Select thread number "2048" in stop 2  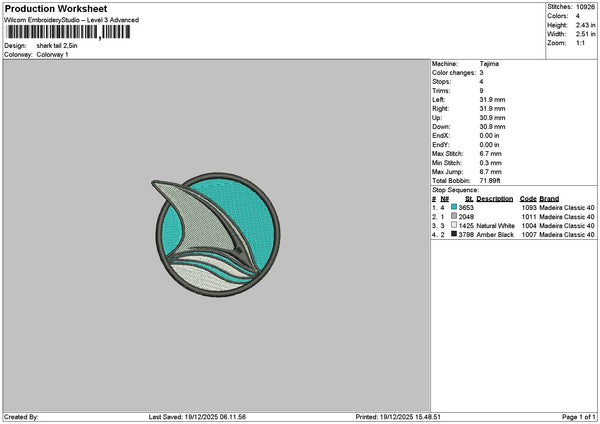(x=466, y=217)
